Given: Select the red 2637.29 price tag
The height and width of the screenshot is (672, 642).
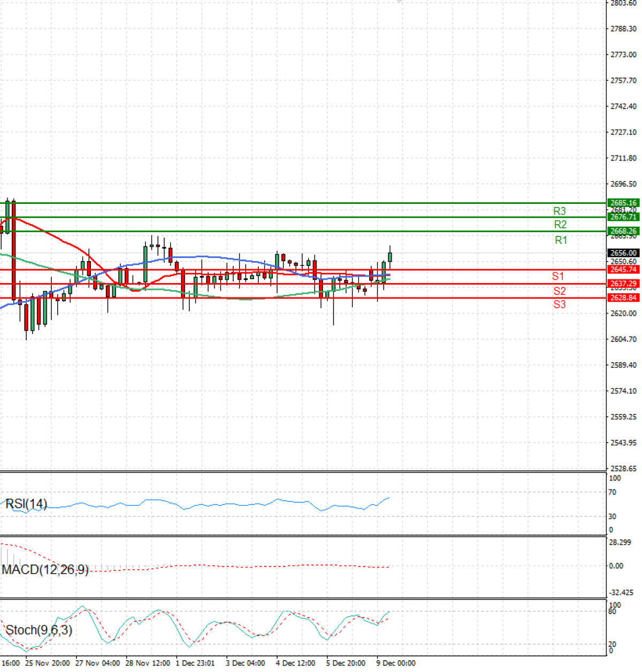Looking at the screenshot, I should (623, 284).
